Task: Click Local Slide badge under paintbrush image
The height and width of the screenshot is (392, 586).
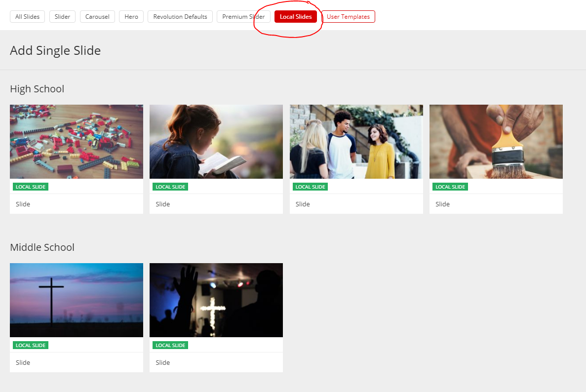Action: coord(450,187)
